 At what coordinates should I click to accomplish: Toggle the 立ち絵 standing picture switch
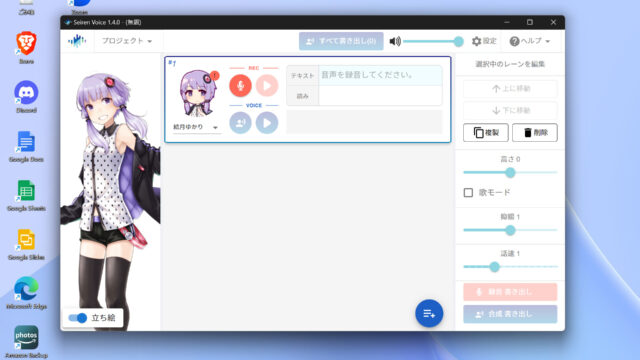(78, 318)
